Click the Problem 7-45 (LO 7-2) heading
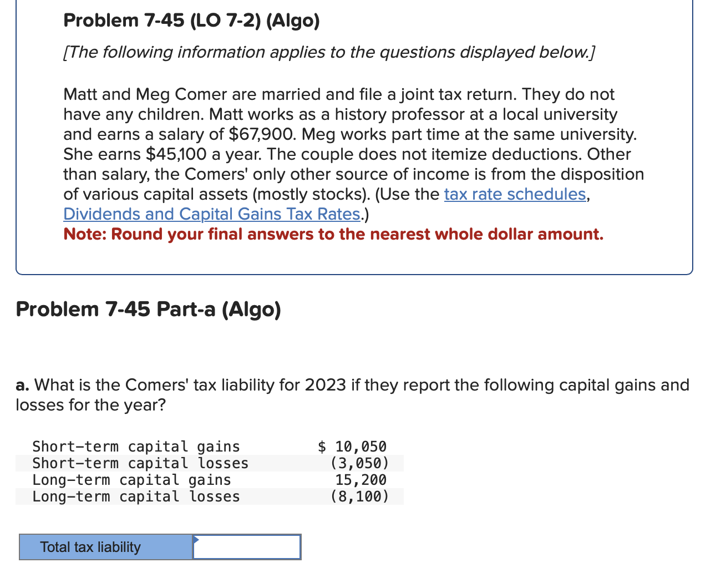 (x=191, y=20)
